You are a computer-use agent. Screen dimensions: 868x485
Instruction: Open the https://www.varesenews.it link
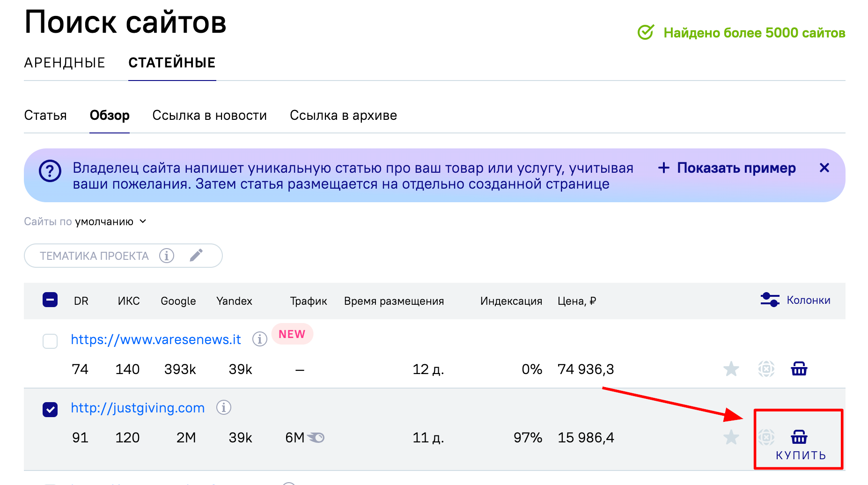pyautogui.click(x=156, y=339)
